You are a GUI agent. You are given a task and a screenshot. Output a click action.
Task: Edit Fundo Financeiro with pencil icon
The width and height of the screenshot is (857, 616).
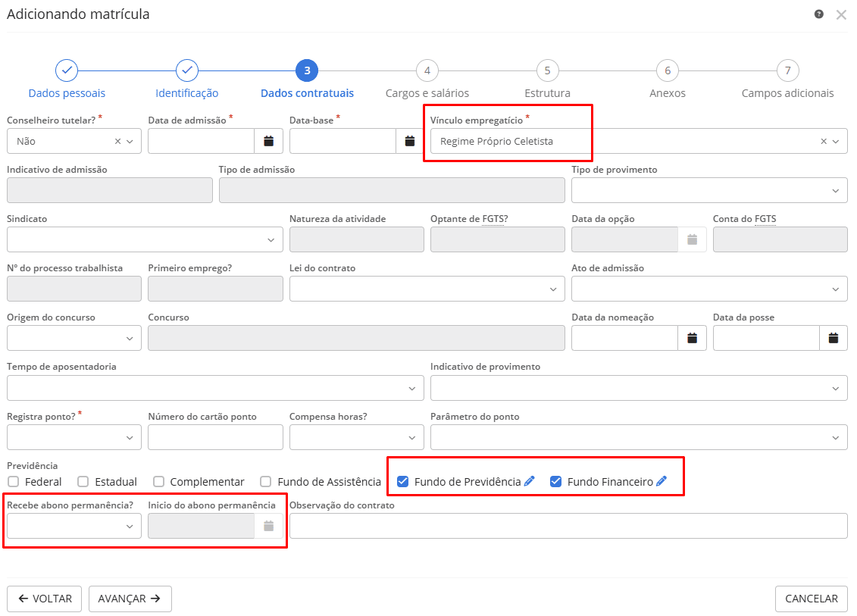click(662, 481)
